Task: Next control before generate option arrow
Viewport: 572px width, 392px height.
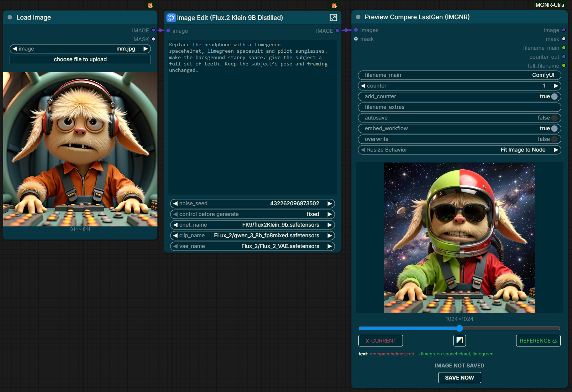Action: [330, 214]
